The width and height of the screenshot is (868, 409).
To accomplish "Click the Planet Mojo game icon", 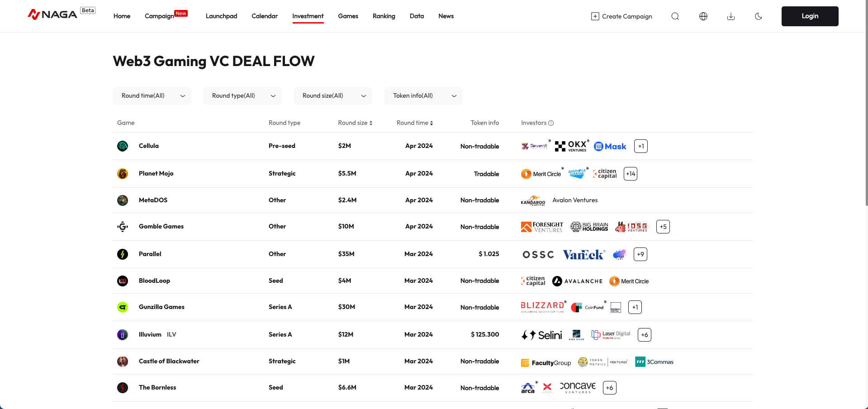I will pyautogui.click(x=123, y=173).
